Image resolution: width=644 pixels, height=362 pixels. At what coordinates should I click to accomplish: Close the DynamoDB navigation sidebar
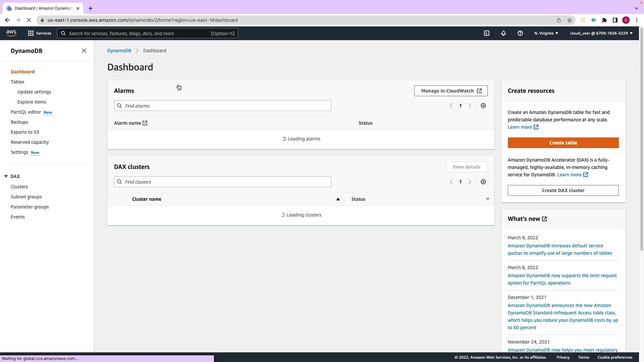point(84,51)
